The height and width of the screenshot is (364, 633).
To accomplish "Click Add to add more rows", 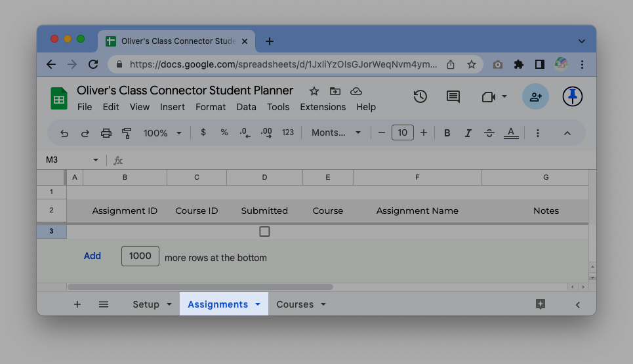I will coord(92,256).
